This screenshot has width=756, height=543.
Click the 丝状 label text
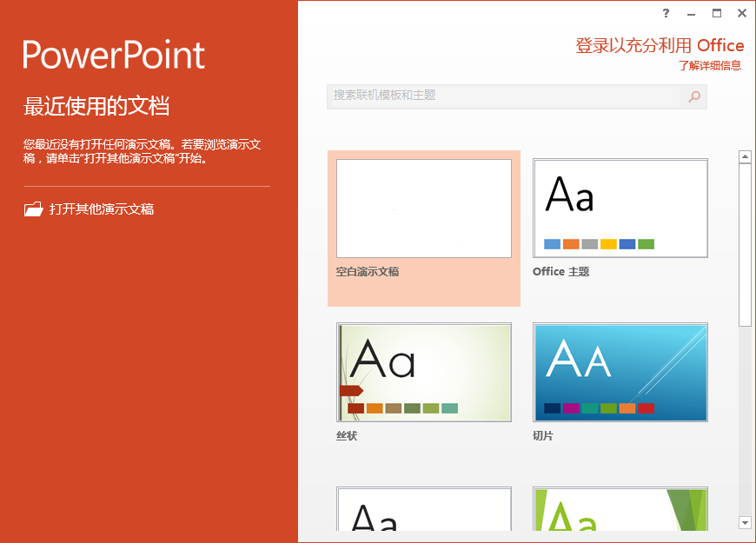point(347,436)
